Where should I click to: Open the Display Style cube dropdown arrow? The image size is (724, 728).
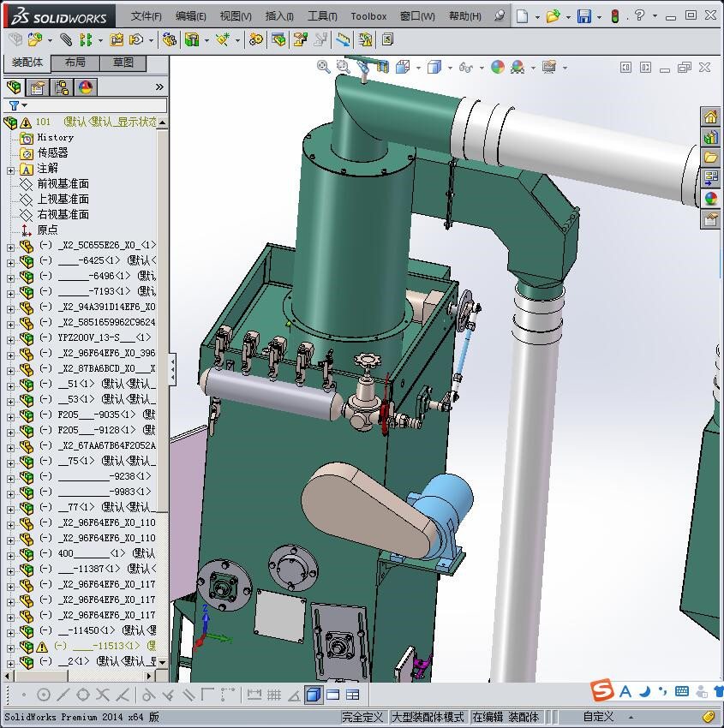tap(449, 68)
